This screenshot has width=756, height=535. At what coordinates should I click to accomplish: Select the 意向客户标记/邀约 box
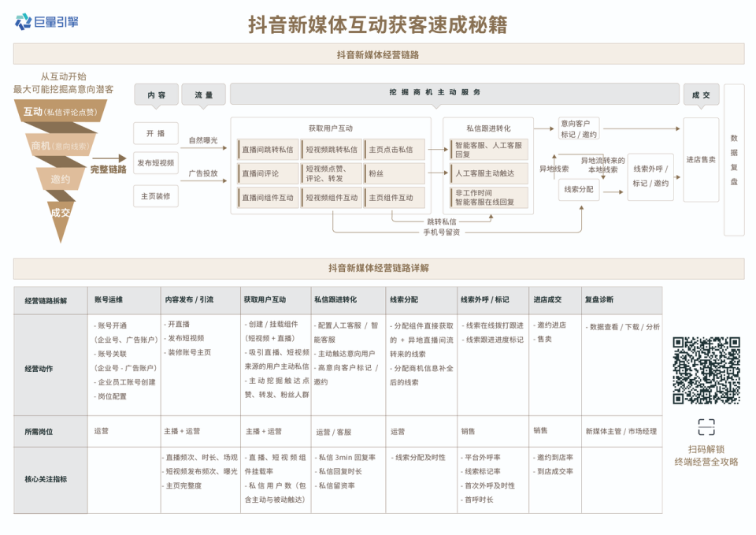tap(579, 128)
